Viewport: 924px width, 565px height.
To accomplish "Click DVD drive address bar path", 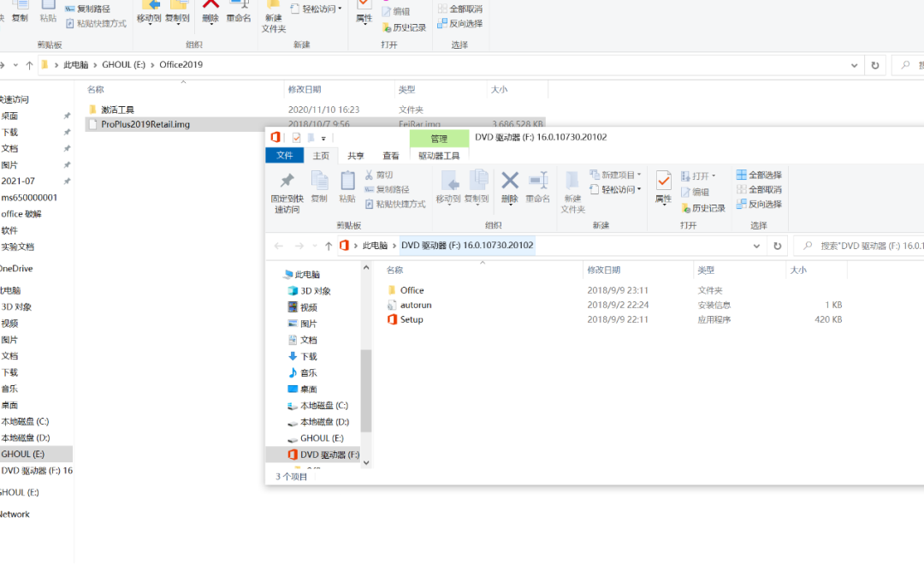I will 467,246.
